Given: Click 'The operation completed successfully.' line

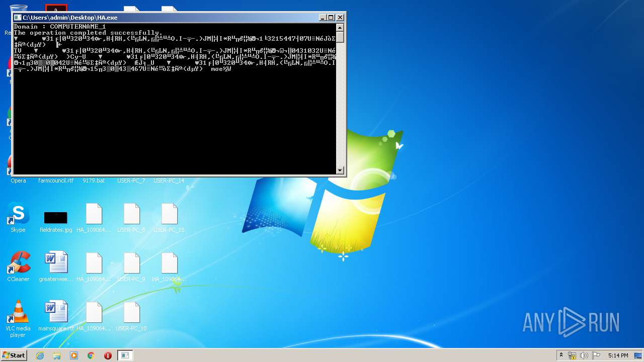Looking at the screenshot, I should coord(88,33).
